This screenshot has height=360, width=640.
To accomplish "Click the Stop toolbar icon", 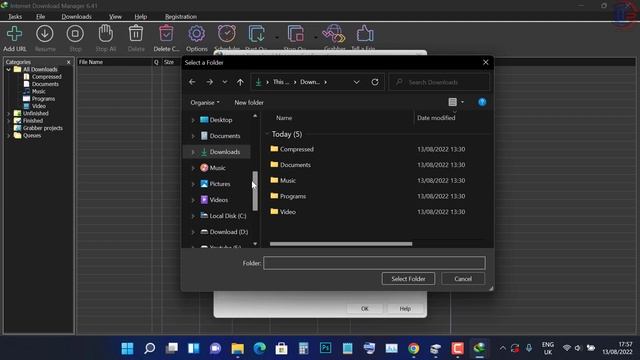I will tap(75, 34).
